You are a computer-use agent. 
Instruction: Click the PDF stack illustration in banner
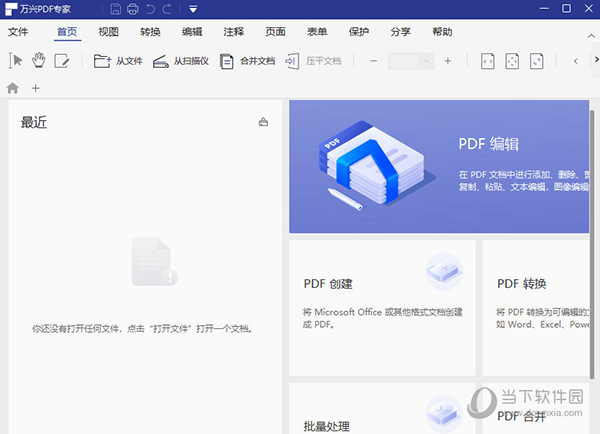[x=377, y=165]
